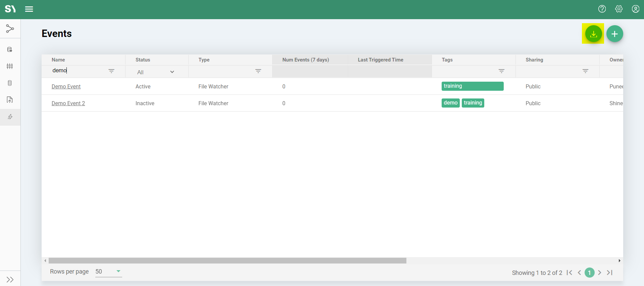The image size is (644, 286).
Task: Open the Tags column filter options
Action: click(x=501, y=71)
